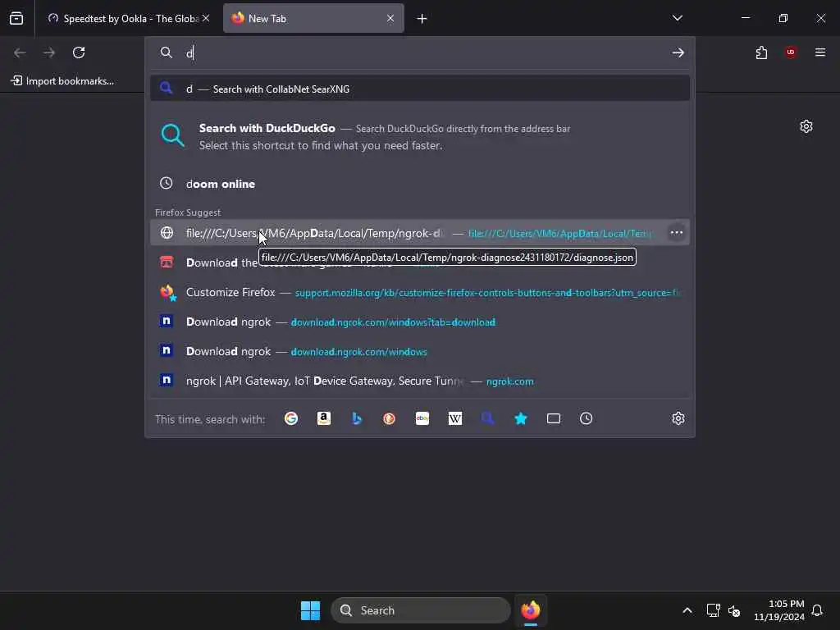The height and width of the screenshot is (630, 840).
Task: Search history with clock icon
Action: click(586, 418)
